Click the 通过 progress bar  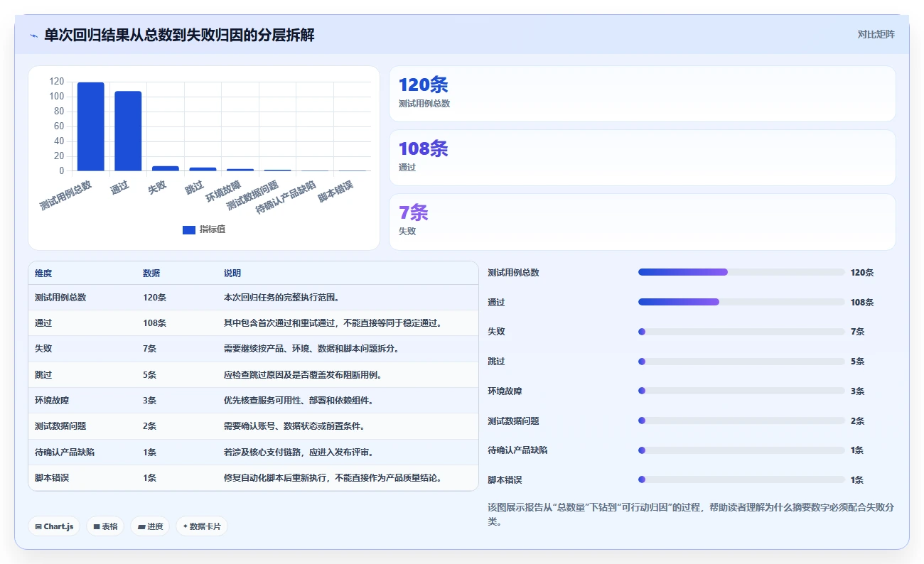(x=741, y=302)
